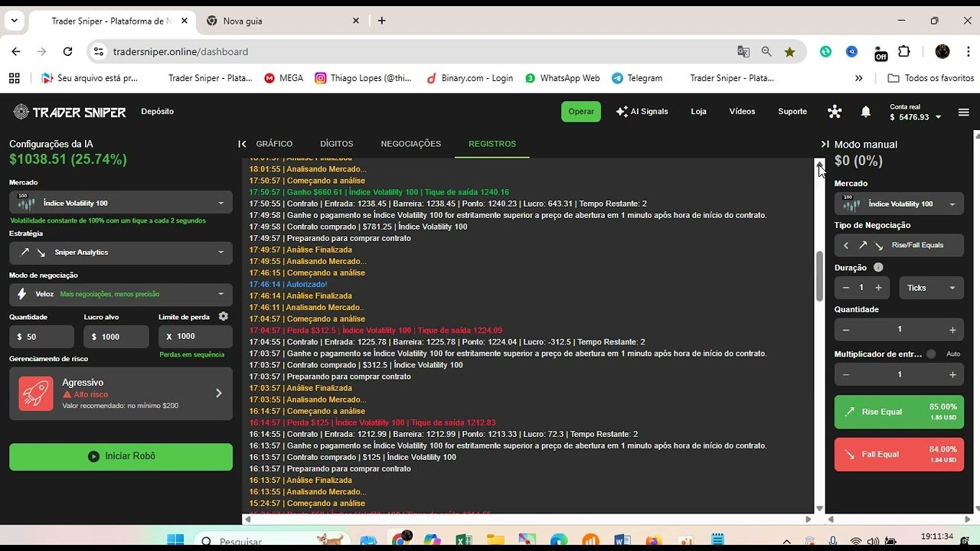The width and height of the screenshot is (980, 551).
Task: Click previous trade type arrow in Tipo de Negociação
Action: [x=846, y=245]
